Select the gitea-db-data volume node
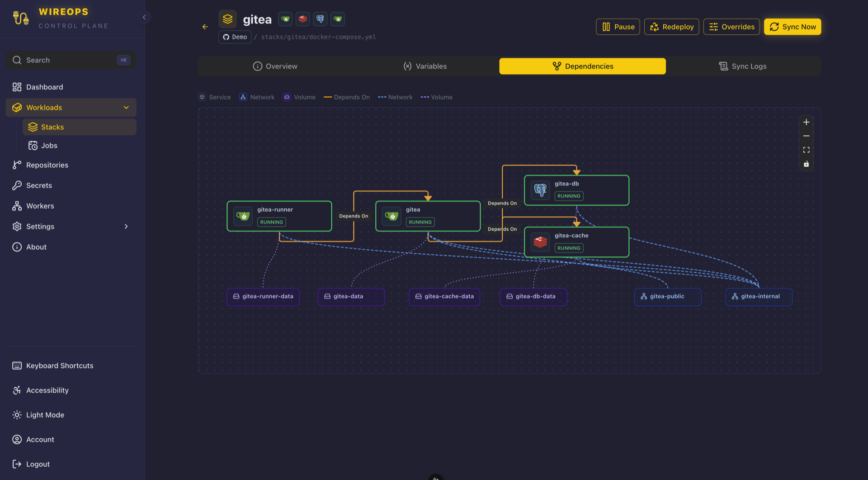The width and height of the screenshot is (868, 480). [533, 297]
